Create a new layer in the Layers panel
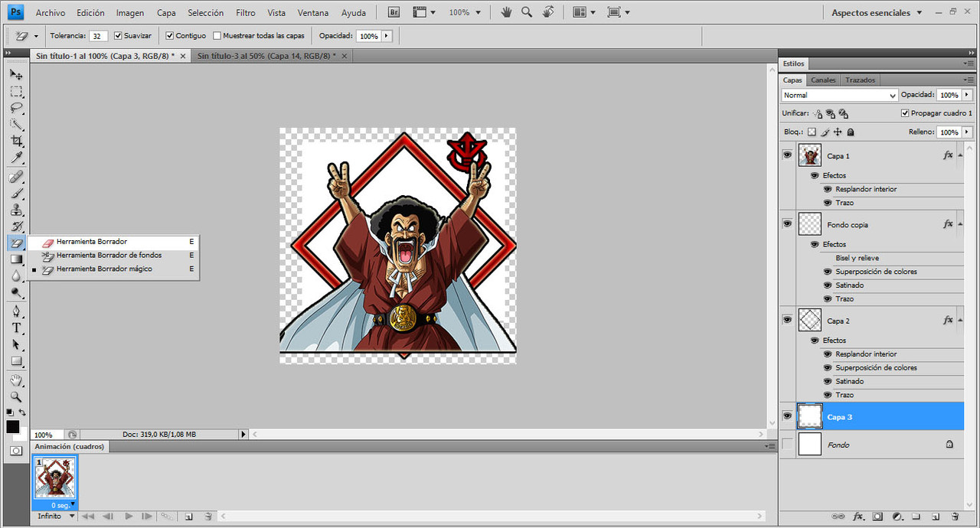The width and height of the screenshot is (980, 528). (x=935, y=517)
